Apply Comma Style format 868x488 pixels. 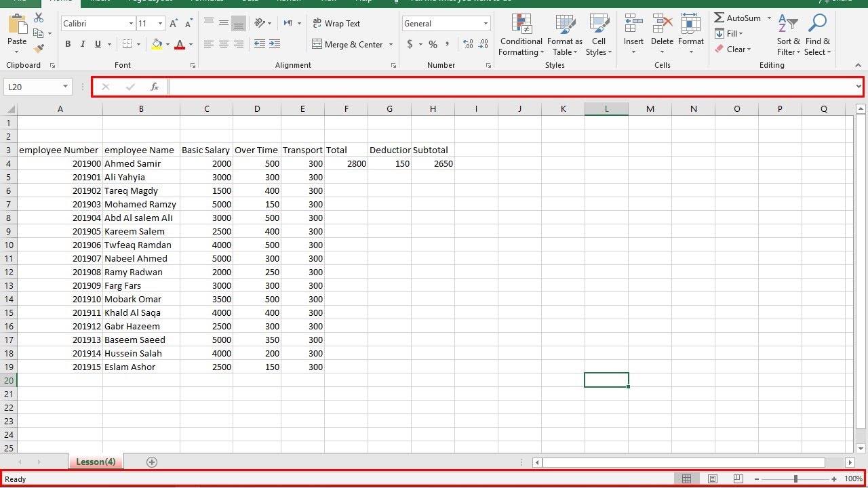449,44
